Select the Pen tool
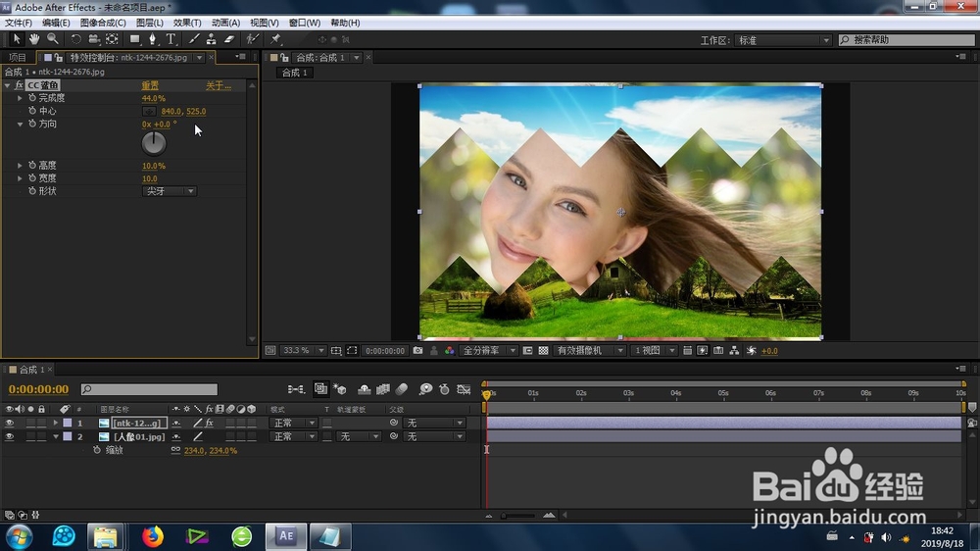Image resolution: width=980 pixels, height=551 pixels. point(153,39)
